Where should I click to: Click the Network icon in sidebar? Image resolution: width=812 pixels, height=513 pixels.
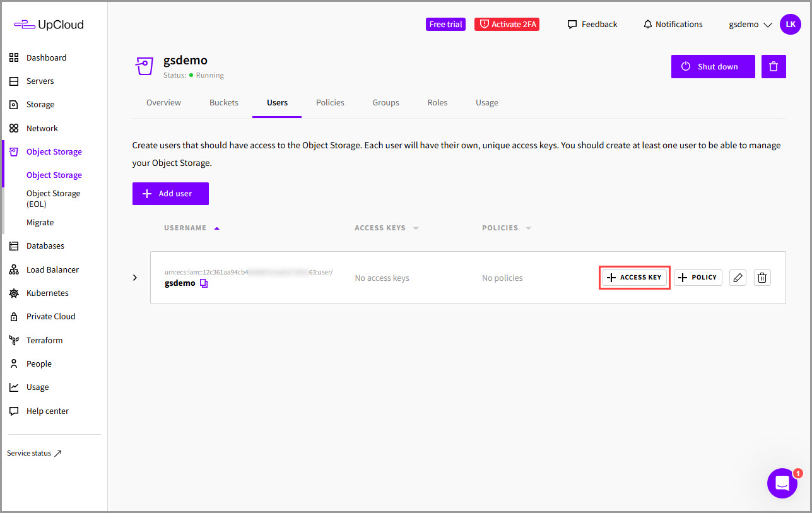point(14,128)
